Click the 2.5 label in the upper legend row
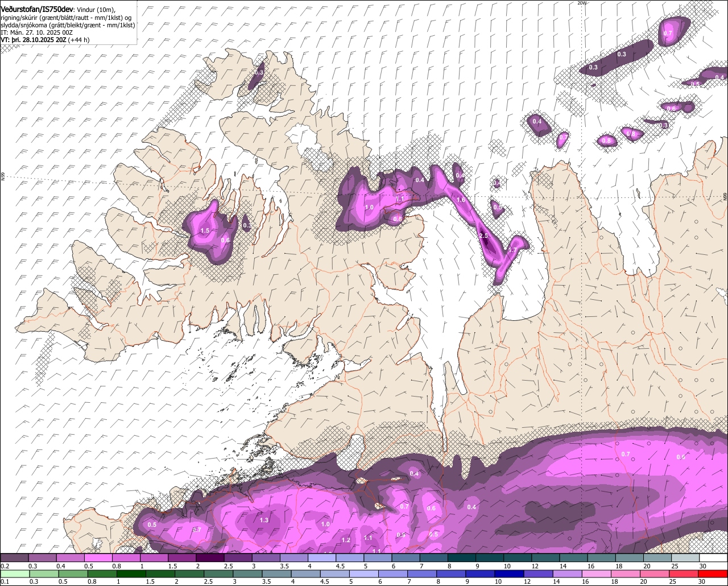This screenshot has width=728, height=586. [228, 567]
